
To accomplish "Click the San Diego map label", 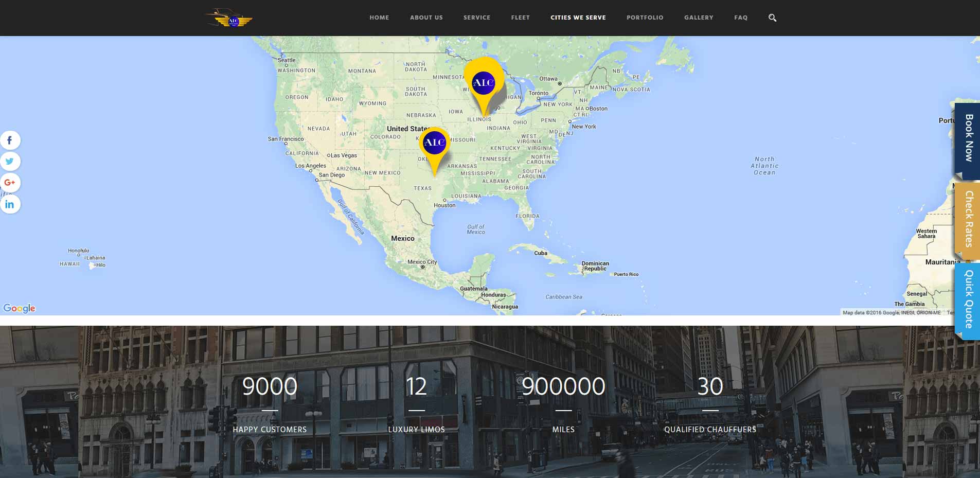I will point(332,175).
